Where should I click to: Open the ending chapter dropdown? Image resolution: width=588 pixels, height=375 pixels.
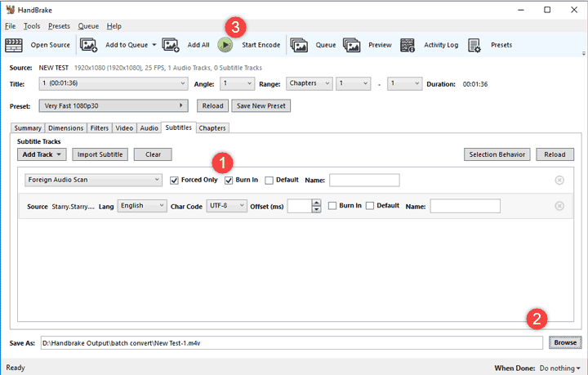point(404,83)
